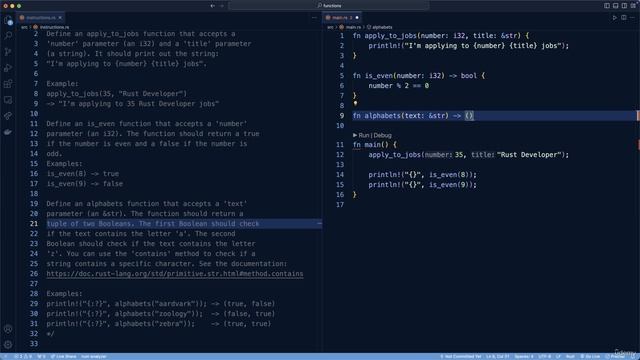Go forward with the navigation arrow

(x=222, y=6)
